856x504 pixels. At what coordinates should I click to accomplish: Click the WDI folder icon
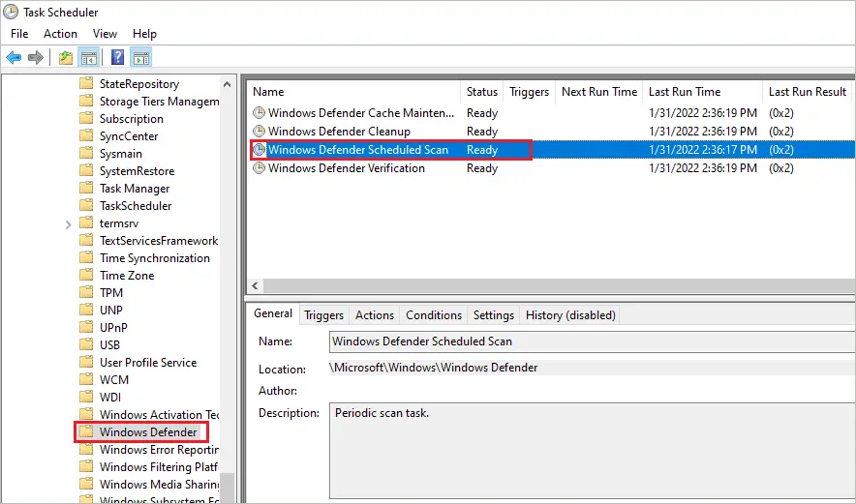(86, 397)
